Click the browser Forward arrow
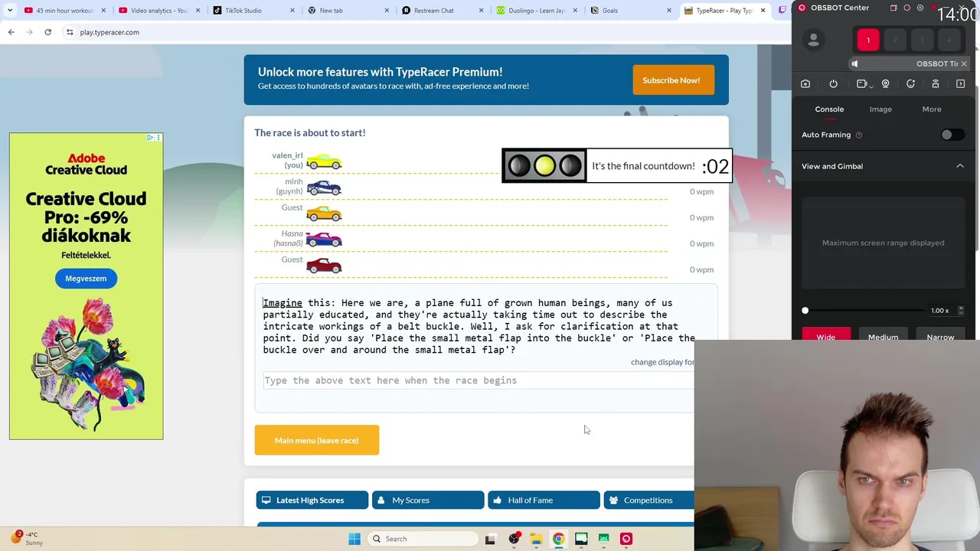The height and width of the screenshot is (551, 980). pyautogui.click(x=29, y=32)
